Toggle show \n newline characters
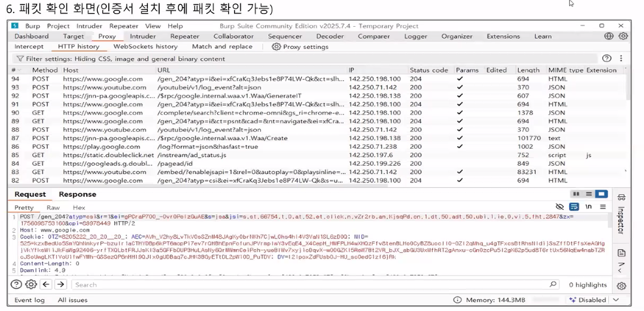Image resolution: width=644 pixels, height=311 pixels. (x=589, y=207)
